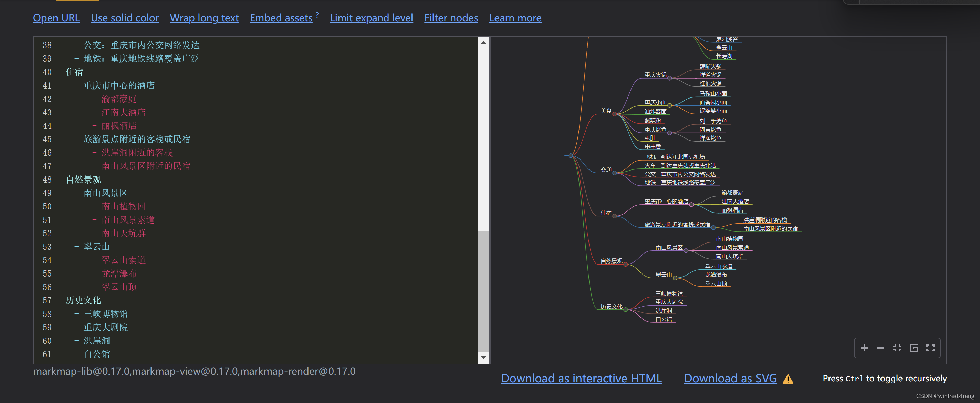Open the Limit expand level option

pyautogui.click(x=371, y=18)
